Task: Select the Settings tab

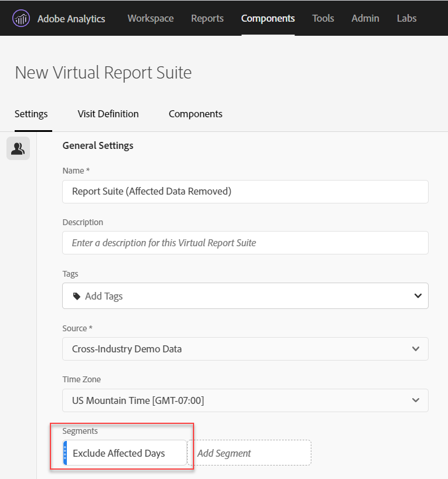Action: 31,114
